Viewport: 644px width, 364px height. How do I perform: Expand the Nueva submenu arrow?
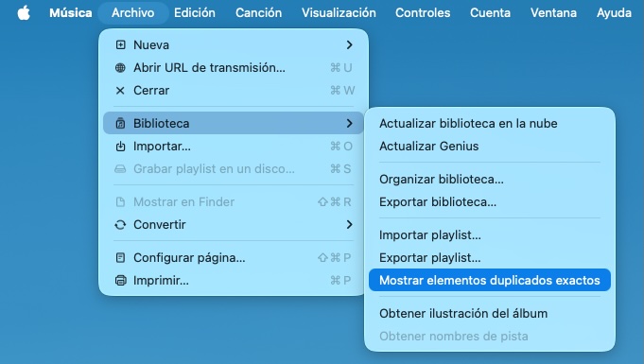point(350,44)
